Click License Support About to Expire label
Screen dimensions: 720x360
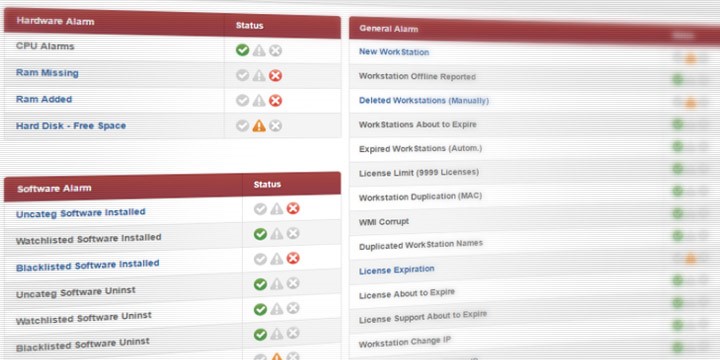[x=422, y=317]
